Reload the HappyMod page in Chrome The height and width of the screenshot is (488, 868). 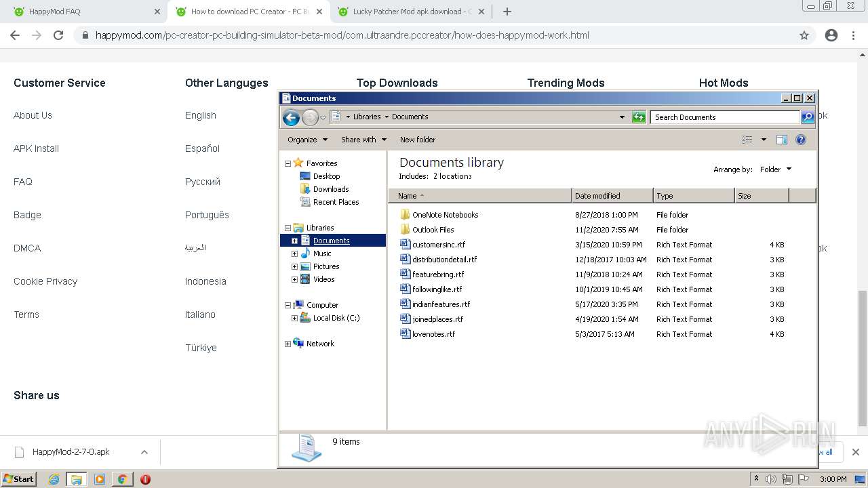pyautogui.click(x=58, y=35)
